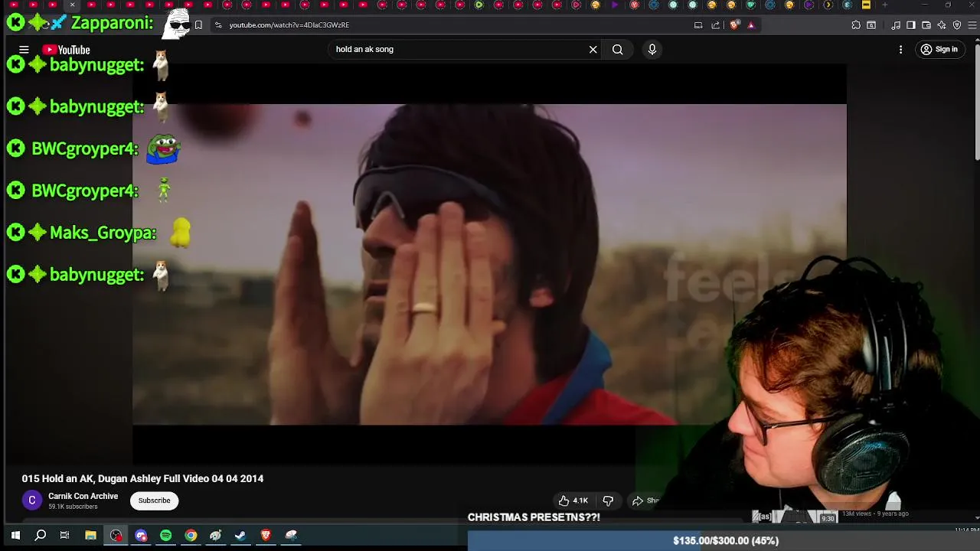Toggle the browser sidebar panel icon
Screen dimensions: 980x551
click(911, 25)
